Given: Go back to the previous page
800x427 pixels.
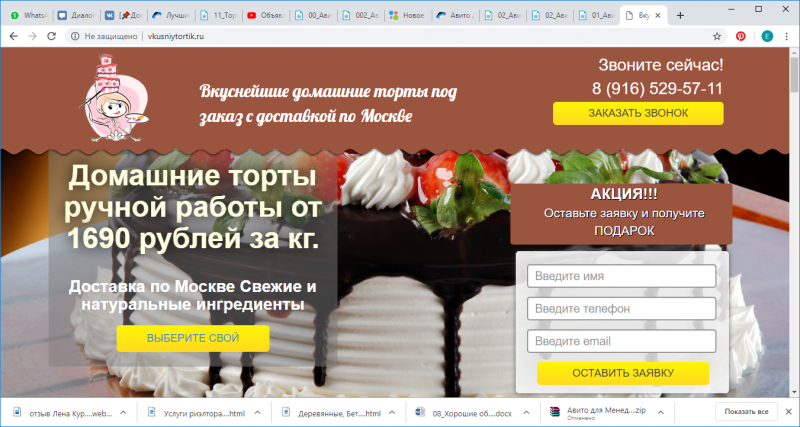Looking at the screenshot, I should coord(14,36).
